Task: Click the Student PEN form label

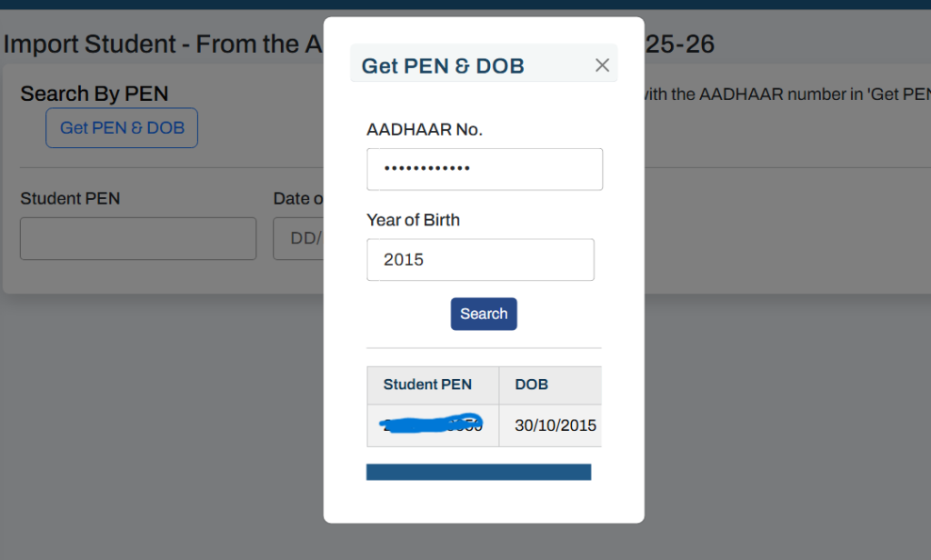Action: click(72, 198)
